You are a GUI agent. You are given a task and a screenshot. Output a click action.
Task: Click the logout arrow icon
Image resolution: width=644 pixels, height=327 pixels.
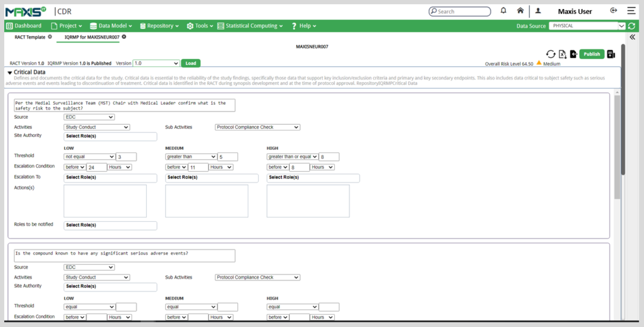(x=614, y=11)
